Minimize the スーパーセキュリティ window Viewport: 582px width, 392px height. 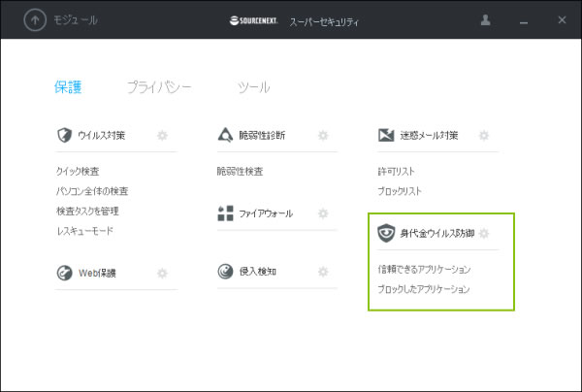coord(524,22)
